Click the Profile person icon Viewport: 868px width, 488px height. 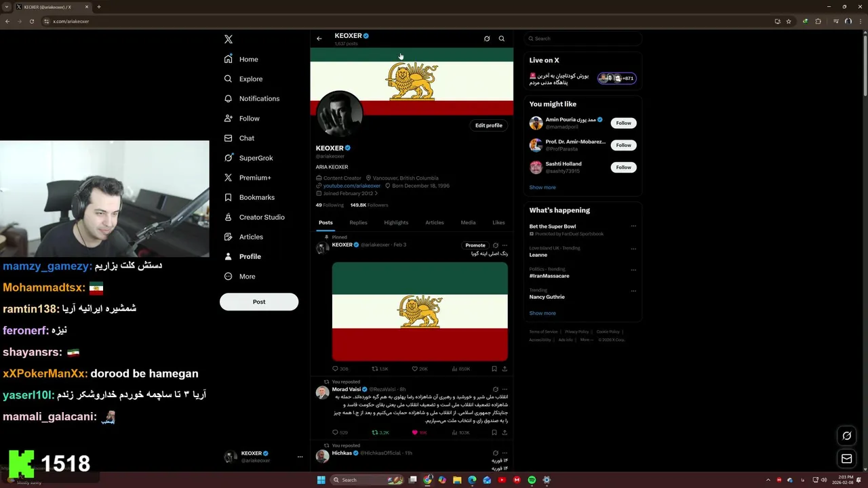[229, 256]
